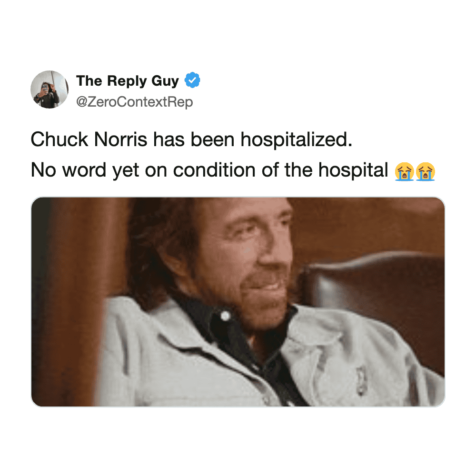Viewport: 476px width, 476px height.
Task: Open the embedded GIF of the bearded man
Action: point(238,302)
